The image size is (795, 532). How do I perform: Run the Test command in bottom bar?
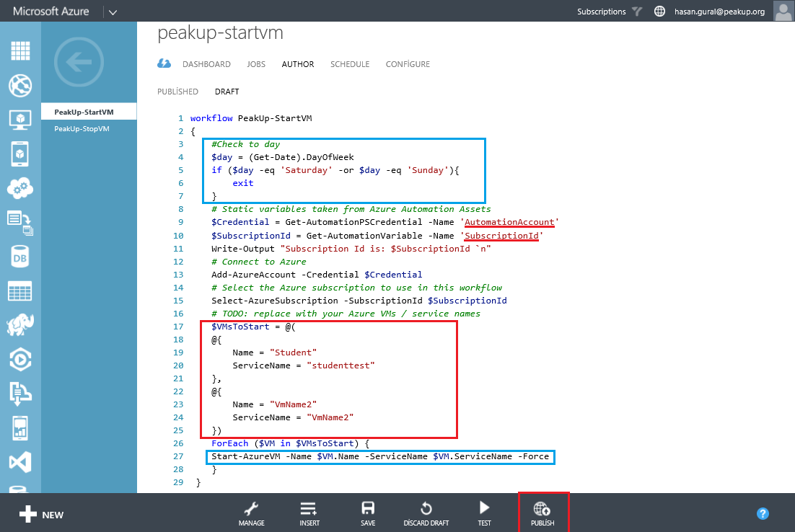coord(484,513)
